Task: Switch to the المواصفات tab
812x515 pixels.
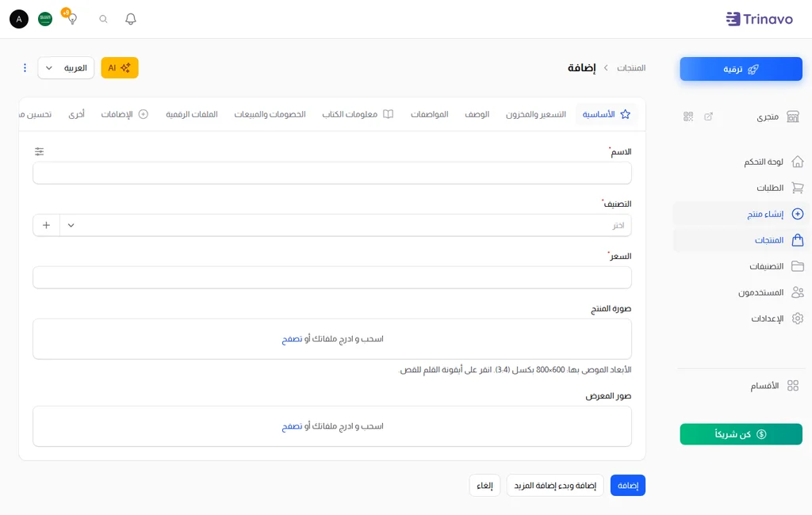Action: pos(429,114)
